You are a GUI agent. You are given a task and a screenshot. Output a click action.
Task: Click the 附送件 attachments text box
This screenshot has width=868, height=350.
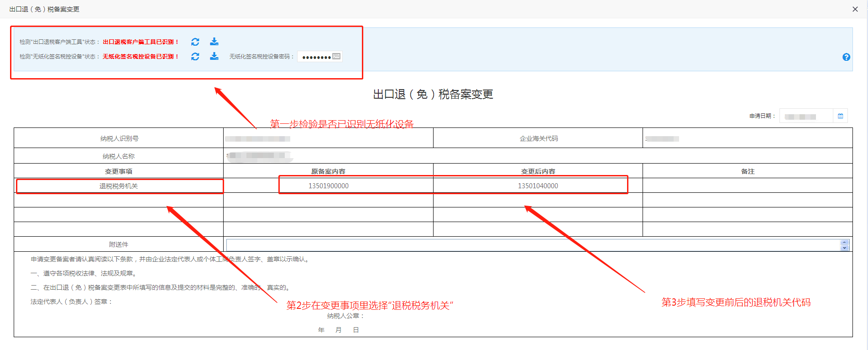(x=532, y=245)
